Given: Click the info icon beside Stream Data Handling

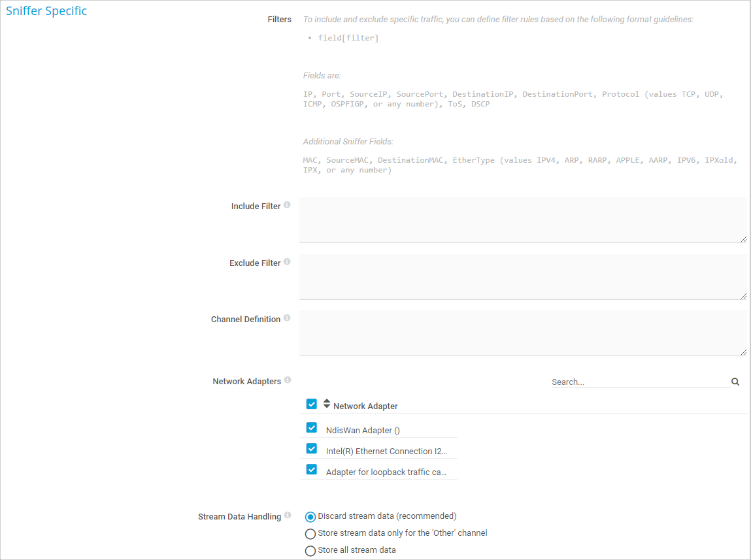Looking at the screenshot, I should [x=288, y=516].
